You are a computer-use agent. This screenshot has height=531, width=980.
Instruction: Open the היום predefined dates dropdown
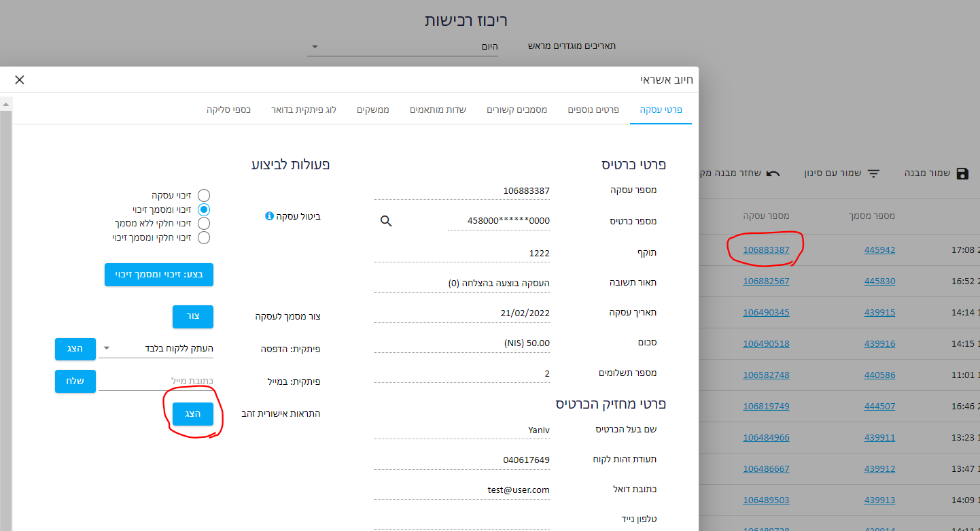pyautogui.click(x=402, y=46)
